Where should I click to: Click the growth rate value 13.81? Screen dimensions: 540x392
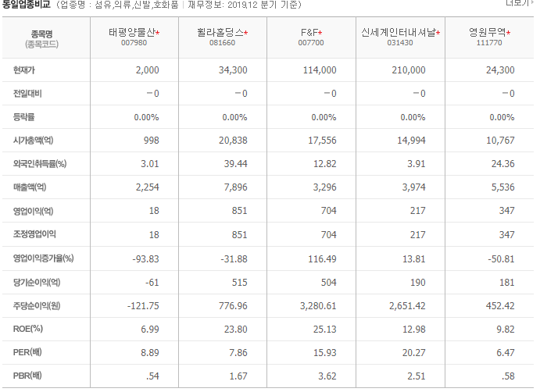[x=414, y=258]
